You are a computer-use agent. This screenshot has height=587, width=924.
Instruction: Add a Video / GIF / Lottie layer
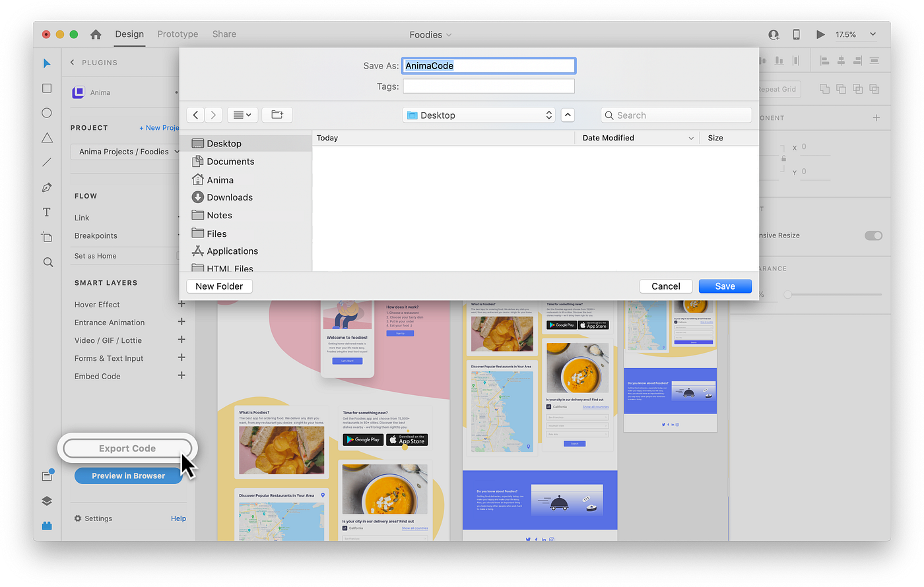pyautogui.click(x=181, y=340)
